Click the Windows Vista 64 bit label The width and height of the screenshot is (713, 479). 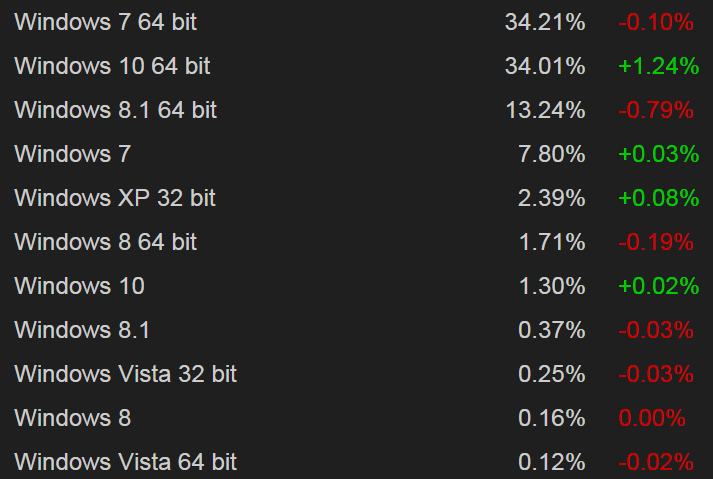point(126,462)
